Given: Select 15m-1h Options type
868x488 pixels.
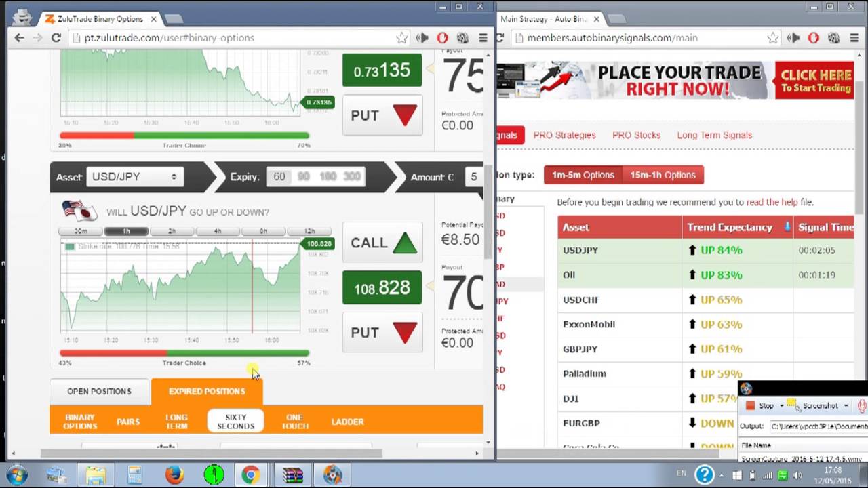Looking at the screenshot, I should 663,175.
